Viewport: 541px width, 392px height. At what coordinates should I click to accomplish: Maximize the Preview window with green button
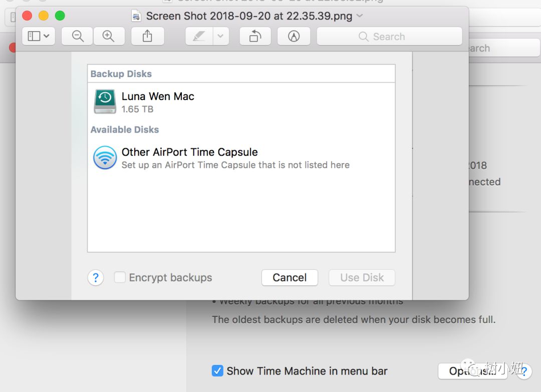(x=60, y=16)
